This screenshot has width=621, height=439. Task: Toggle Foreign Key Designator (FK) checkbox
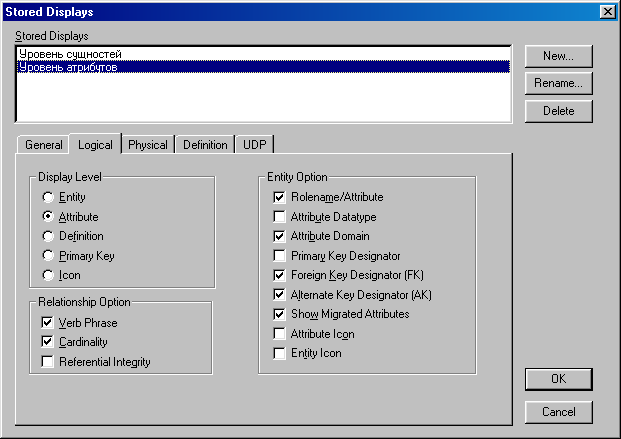coord(279,275)
